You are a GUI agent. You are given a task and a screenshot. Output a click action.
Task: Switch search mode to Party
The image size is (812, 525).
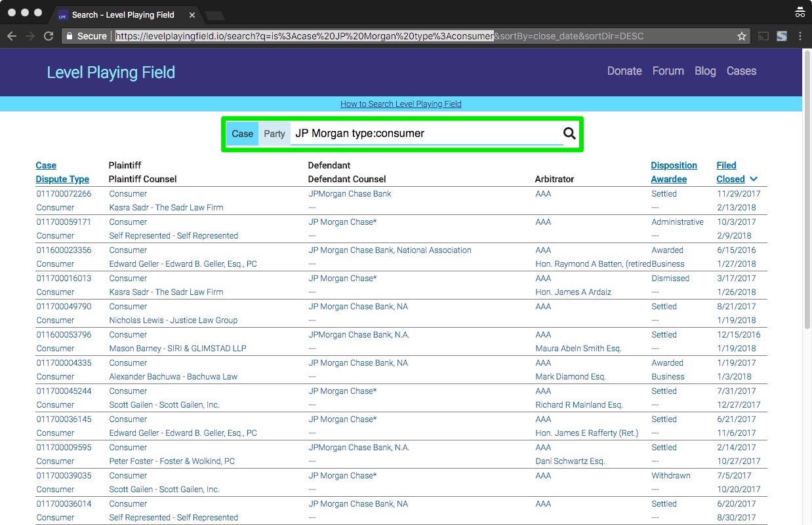click(x=274, y=134)
